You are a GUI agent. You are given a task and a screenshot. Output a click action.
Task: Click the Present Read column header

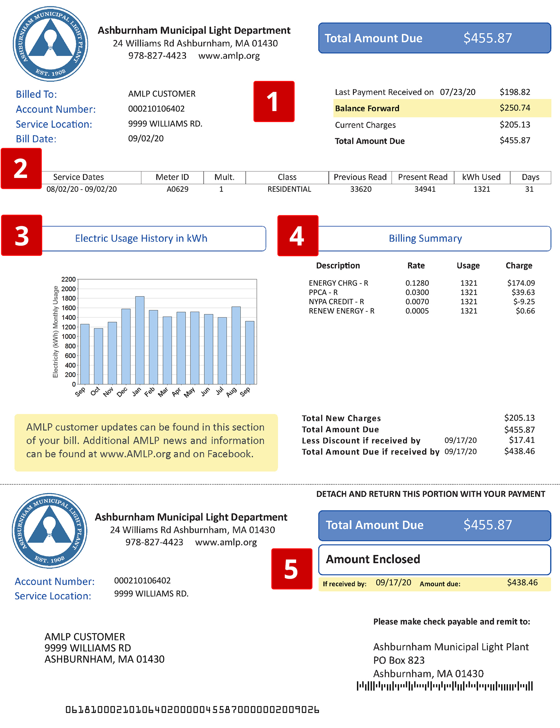[423, 177]
